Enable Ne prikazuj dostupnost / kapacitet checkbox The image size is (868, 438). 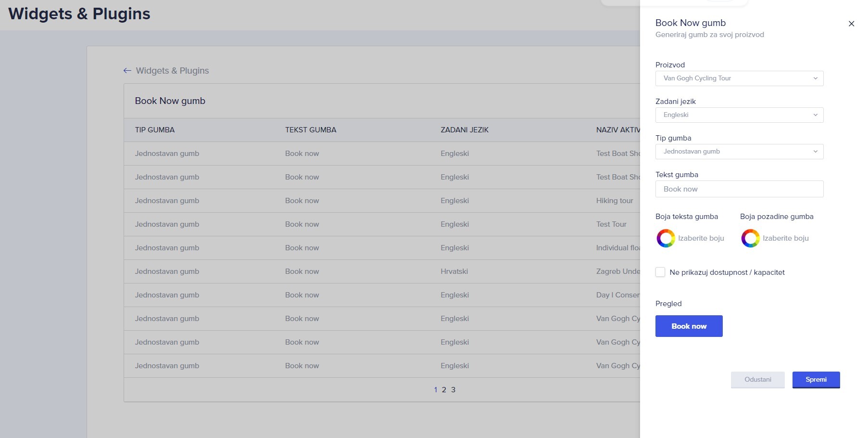(x=660, y=272)
